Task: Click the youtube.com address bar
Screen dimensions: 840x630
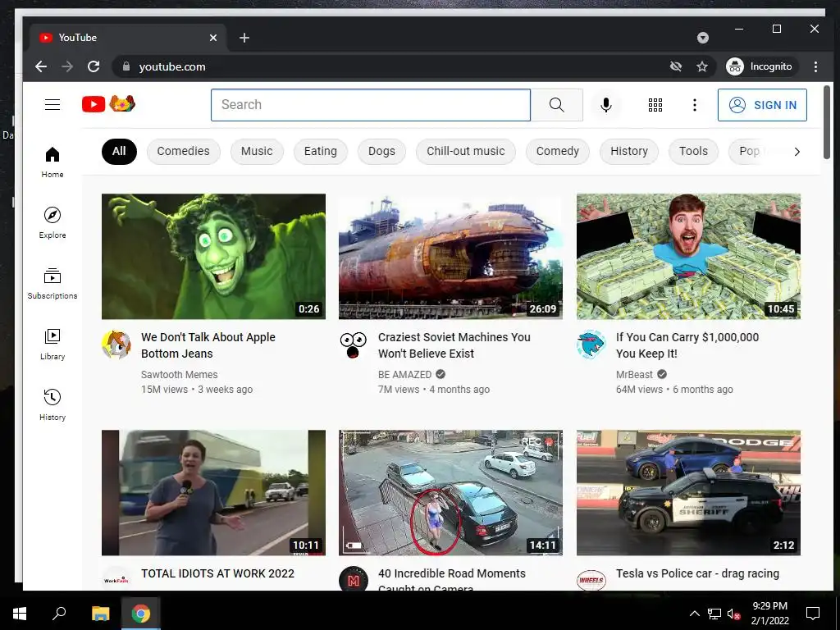Action: [386, 66]
